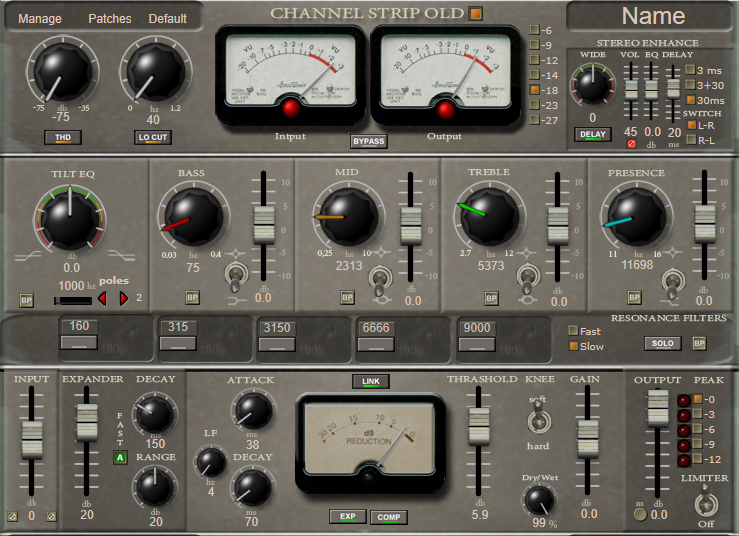Toggle the Treble BP button

tap(491, 298)
